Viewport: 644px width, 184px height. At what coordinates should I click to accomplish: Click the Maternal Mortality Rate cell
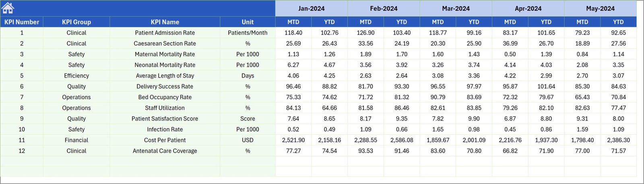[165, 54]
